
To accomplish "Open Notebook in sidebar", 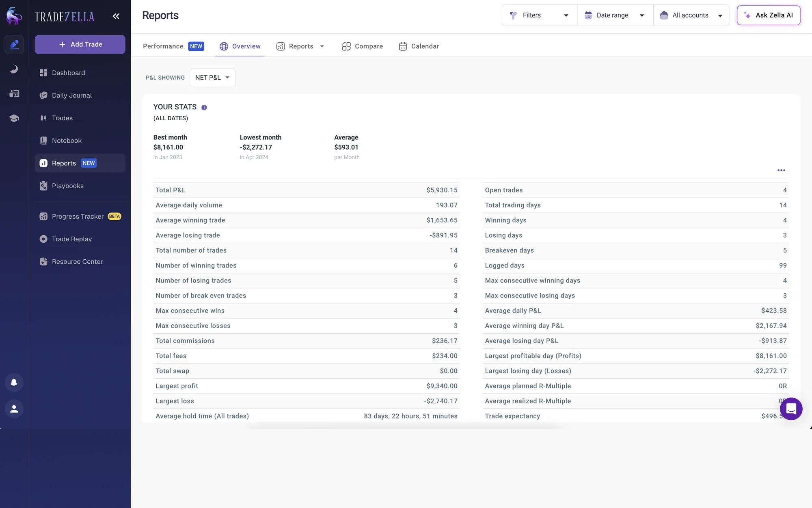I will (x=80, y=141).
